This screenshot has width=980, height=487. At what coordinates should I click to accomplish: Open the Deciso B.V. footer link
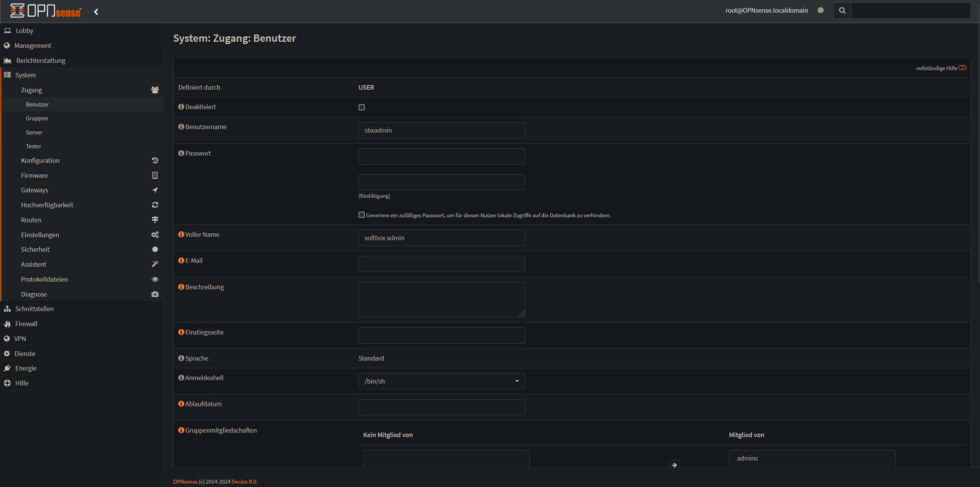click(244, 482)
